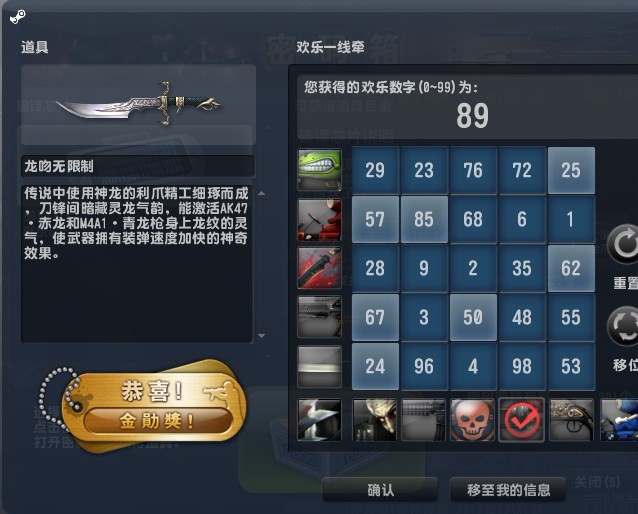
Task: Click the Steam logo in top corner
Action: pos(18,17)
